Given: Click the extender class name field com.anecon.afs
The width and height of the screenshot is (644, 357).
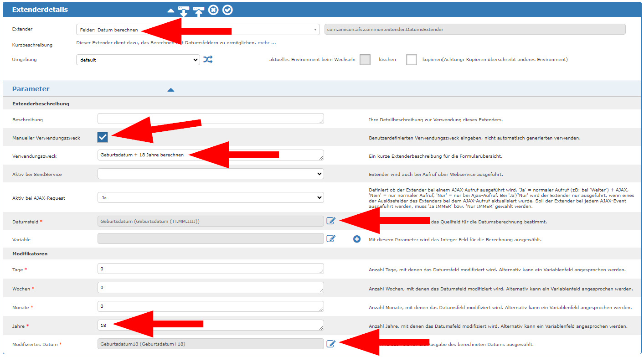Looking at the screenshot, I should coord(475,30).
